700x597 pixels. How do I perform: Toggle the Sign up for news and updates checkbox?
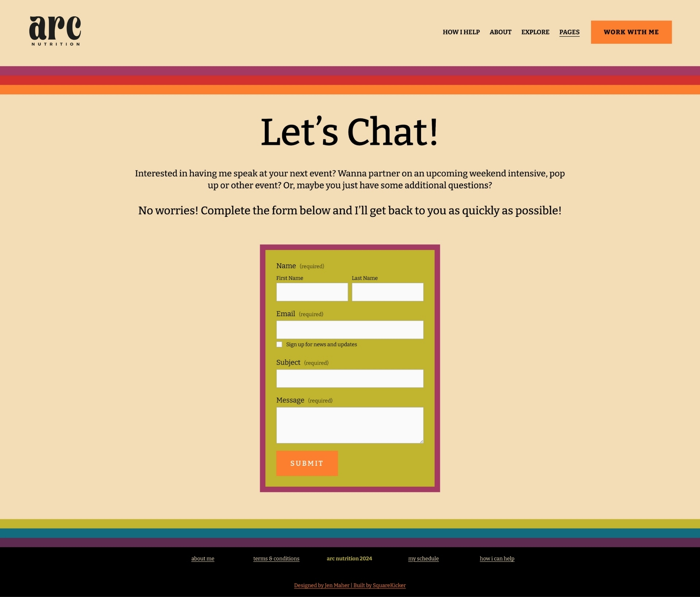click(x=280, y=344)
